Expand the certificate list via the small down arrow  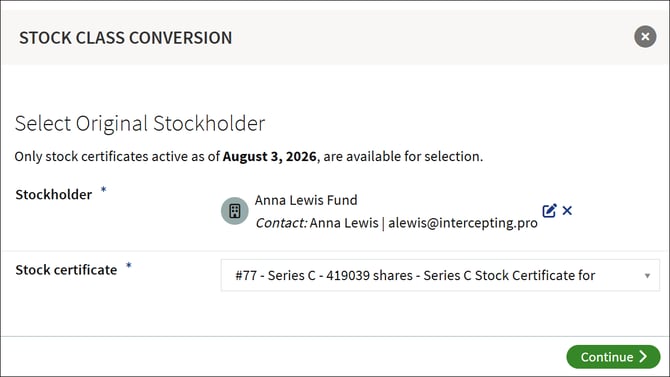[647, 276]
